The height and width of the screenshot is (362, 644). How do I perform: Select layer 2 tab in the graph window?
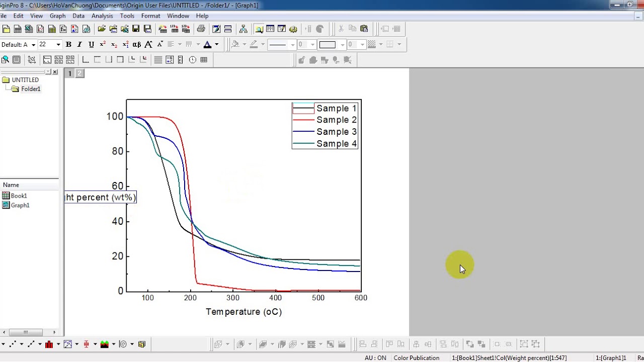[79, 73]
